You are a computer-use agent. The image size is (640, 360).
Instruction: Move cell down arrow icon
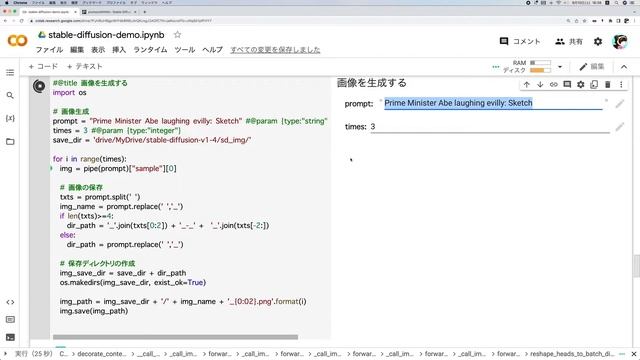tap(540, 84)
